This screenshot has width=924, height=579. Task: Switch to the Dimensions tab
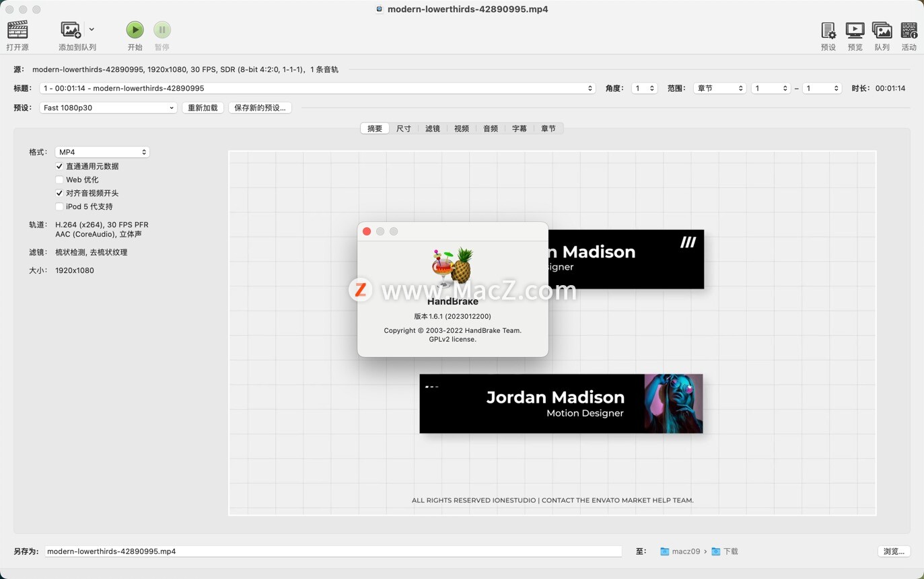(x=404, y=128)
